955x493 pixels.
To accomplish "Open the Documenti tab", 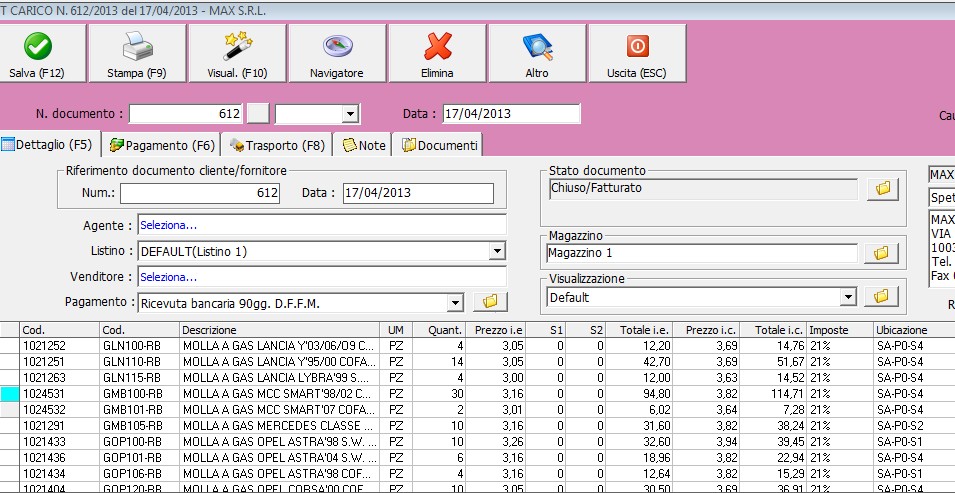I will pos(438,146).
